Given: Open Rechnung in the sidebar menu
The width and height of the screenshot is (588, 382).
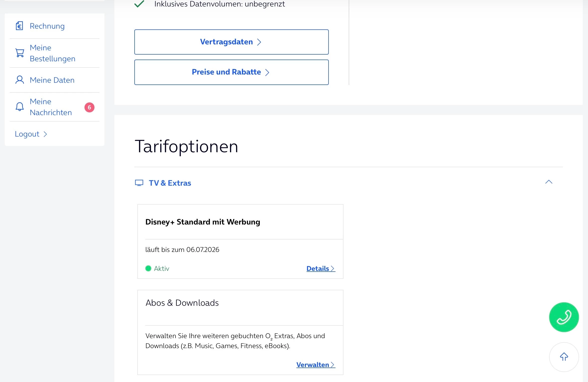Looking at the screenshot, I should (47, 26).
